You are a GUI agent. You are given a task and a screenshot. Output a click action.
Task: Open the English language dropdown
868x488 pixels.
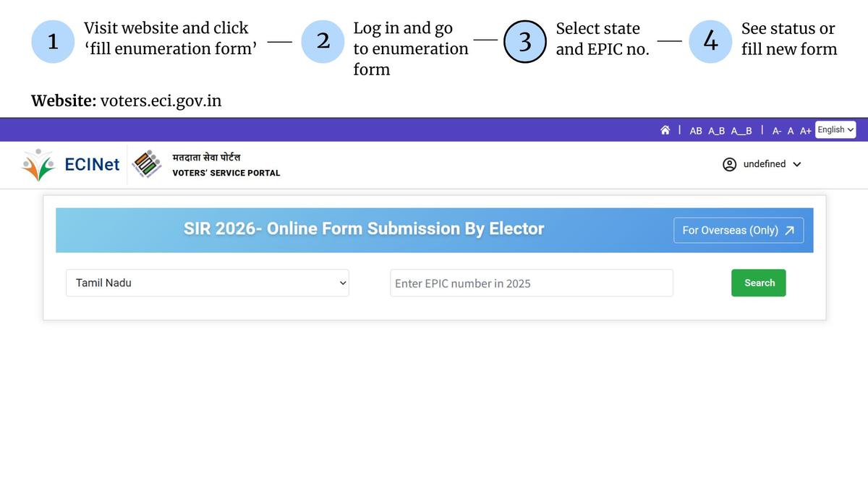click(835, 130)
